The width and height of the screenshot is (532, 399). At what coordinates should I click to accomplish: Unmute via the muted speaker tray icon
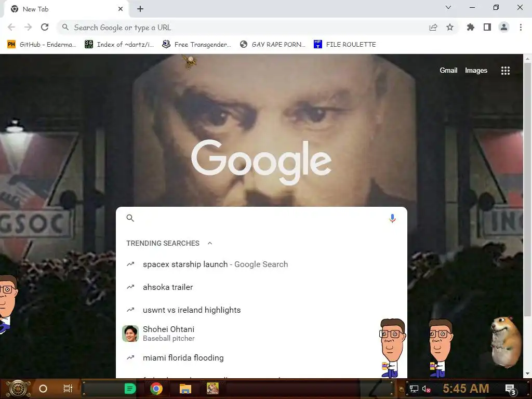click(x=426, y=389)
